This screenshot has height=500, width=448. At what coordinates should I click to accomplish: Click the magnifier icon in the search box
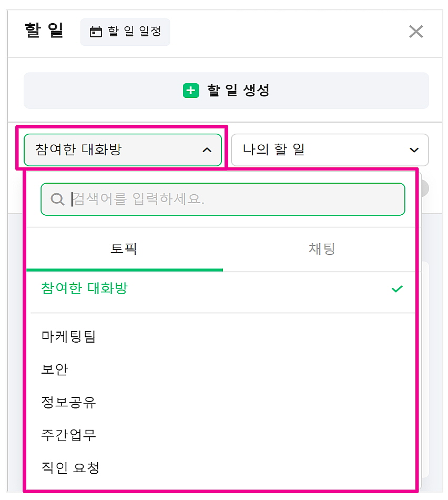click(x=57, y=199)
